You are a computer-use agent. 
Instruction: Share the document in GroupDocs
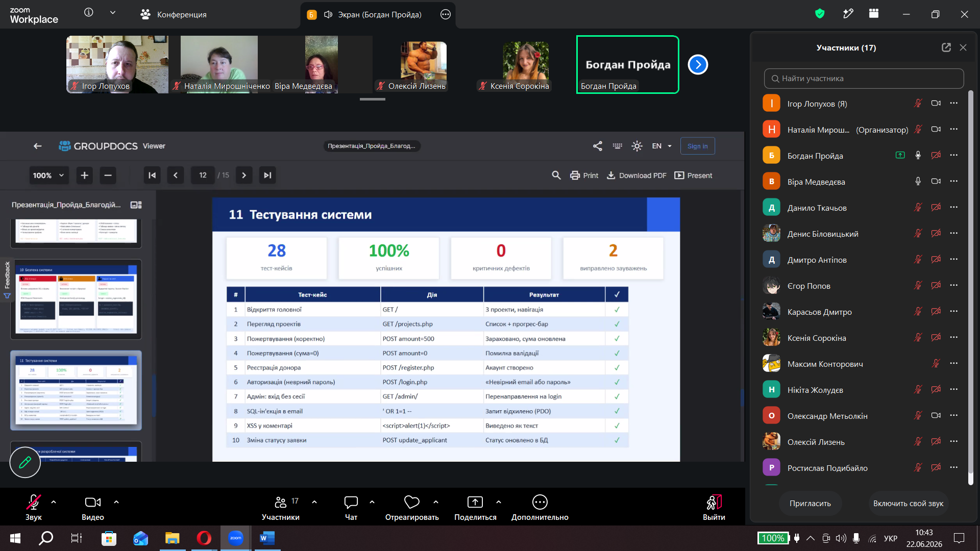point(598,146)
